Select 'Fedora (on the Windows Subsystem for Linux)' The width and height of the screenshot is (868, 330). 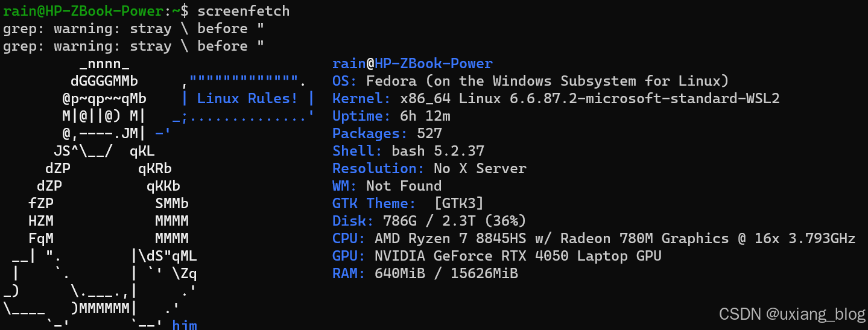point(548,81)
